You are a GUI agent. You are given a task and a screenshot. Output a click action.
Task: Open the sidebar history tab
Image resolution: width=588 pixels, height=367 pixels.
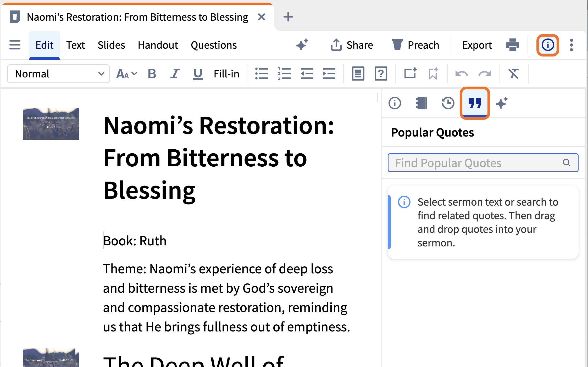coord(448,103)
